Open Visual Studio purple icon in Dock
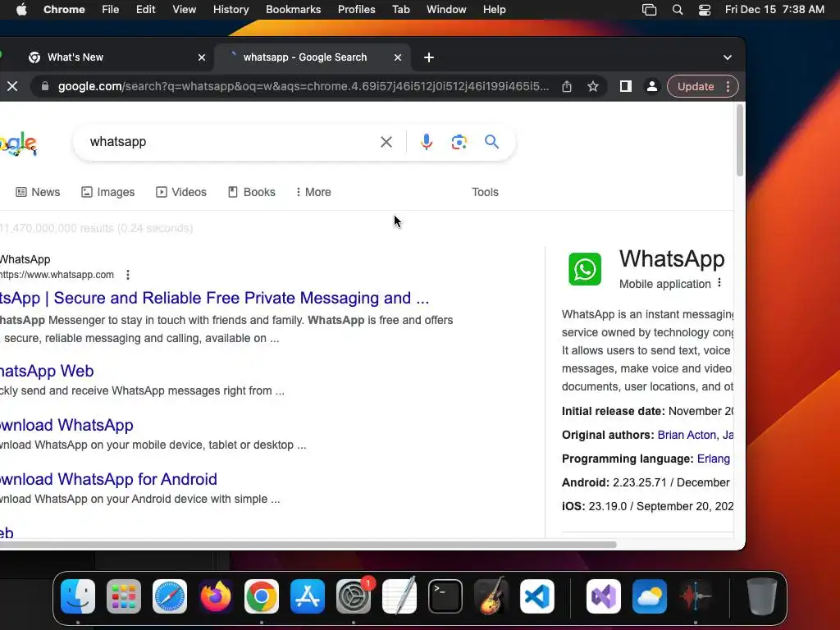840x630 pixels. tap(604, 596)
